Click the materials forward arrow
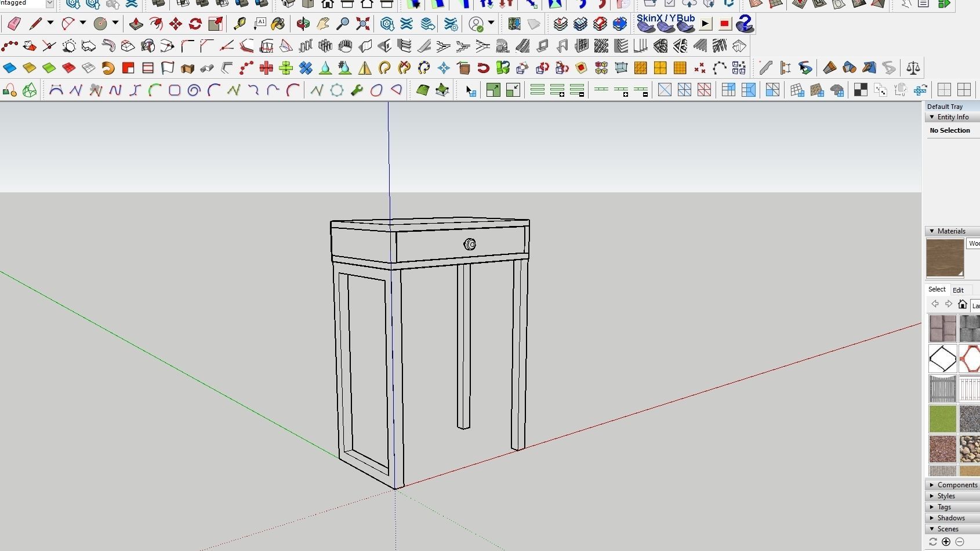Viewport: 980px width, 551px height. tap(949, 304)
